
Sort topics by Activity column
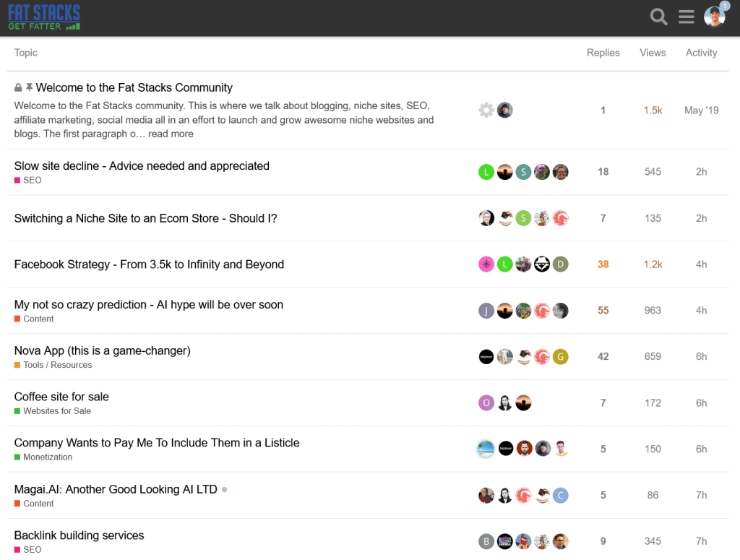tap(701, 53)
